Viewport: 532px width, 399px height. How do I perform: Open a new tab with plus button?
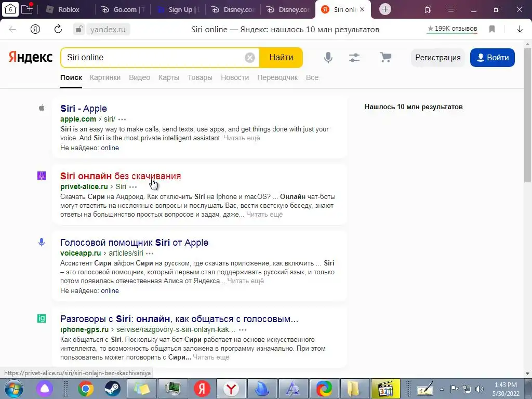(385, 9)
